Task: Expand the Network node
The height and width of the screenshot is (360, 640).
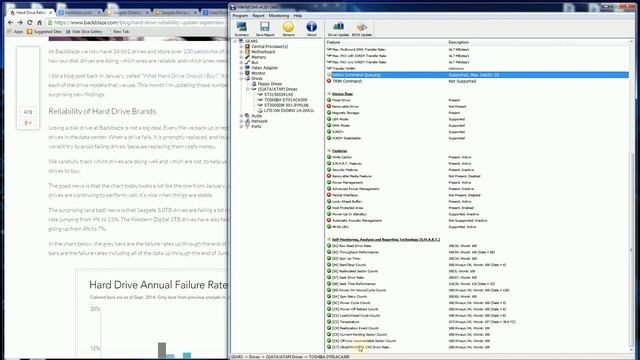Action: [x=241, y=121]
